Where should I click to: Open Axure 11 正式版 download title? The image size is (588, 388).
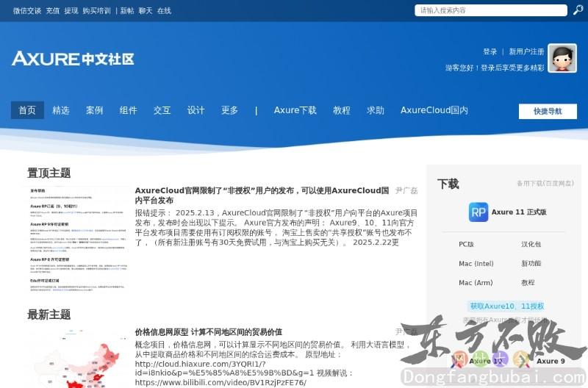(519, 212)
